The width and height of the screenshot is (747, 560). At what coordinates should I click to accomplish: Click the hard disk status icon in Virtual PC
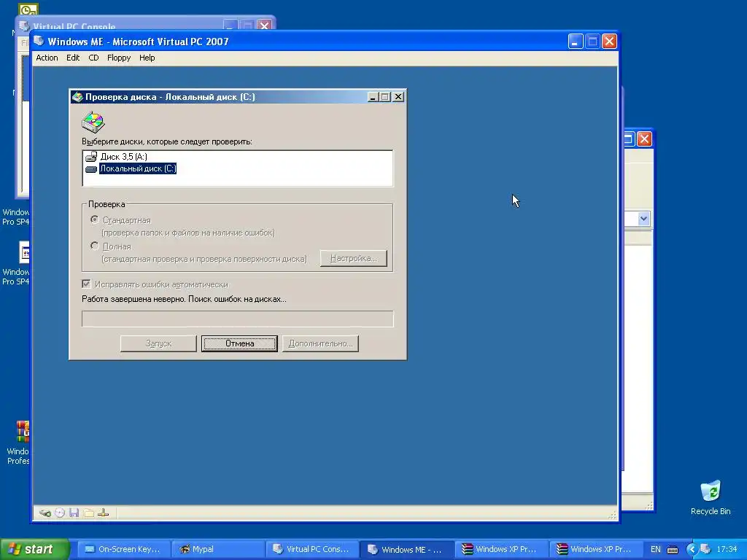45,513
